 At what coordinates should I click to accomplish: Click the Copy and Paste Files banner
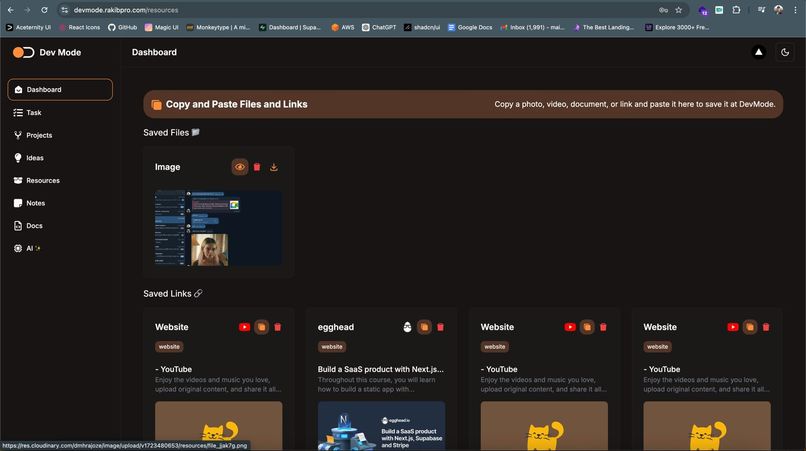[x=463, y=104]
